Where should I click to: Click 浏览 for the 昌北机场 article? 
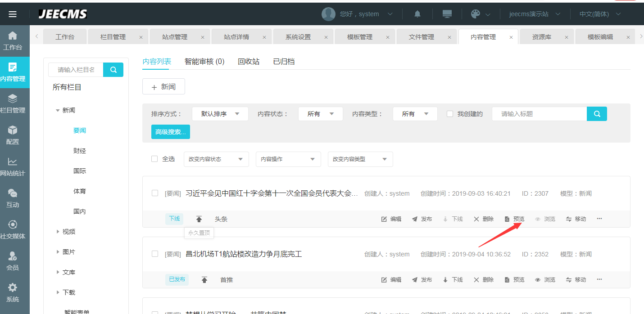coord(545,280)
